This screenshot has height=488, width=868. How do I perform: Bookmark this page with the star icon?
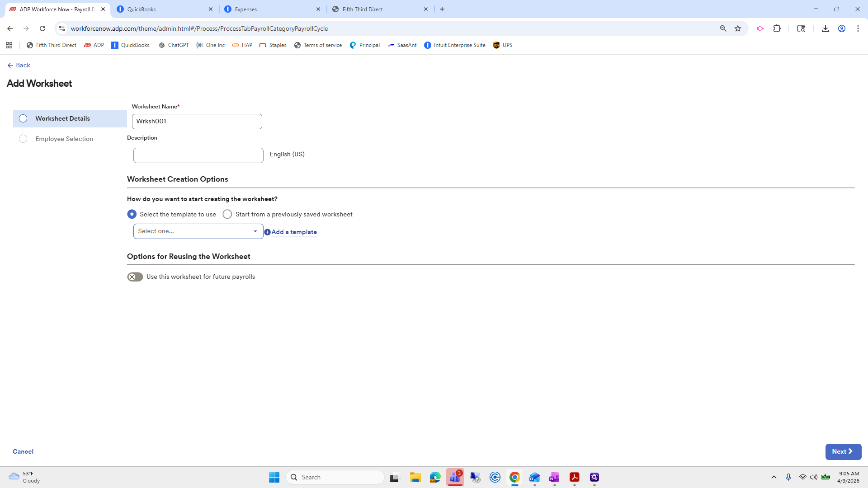tap(738, 28)
